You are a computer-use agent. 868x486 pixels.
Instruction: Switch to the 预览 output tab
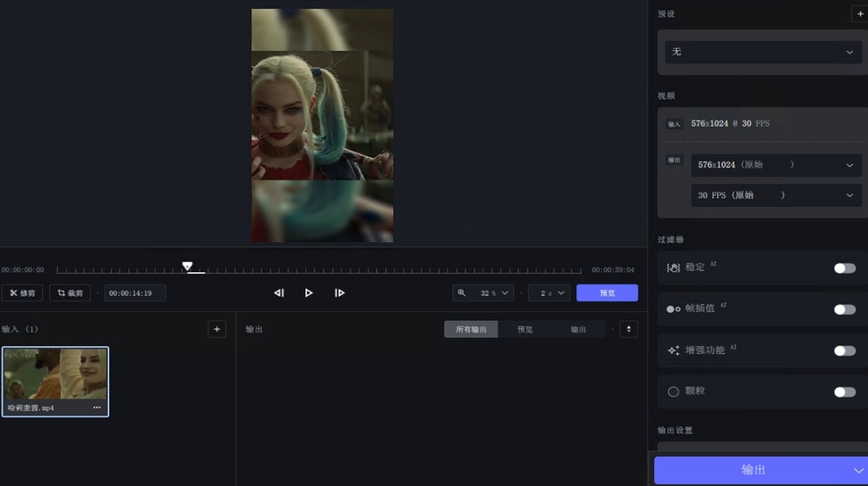[x=525, y=329]
